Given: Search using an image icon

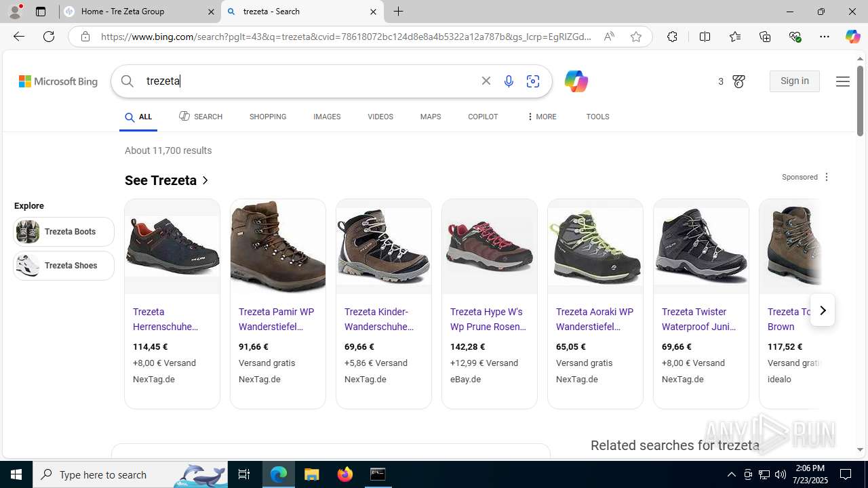Looking at the screenshot, I should (x=533, y=81).
